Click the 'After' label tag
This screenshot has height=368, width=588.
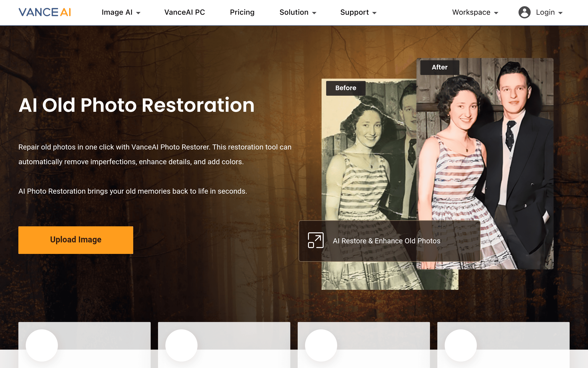[440, 67]
